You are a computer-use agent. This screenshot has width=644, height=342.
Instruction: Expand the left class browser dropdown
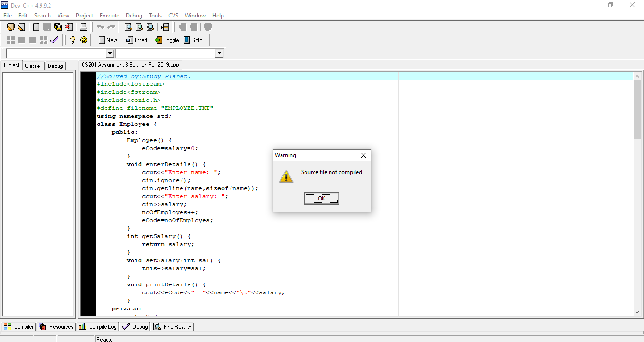coord(110,53)
